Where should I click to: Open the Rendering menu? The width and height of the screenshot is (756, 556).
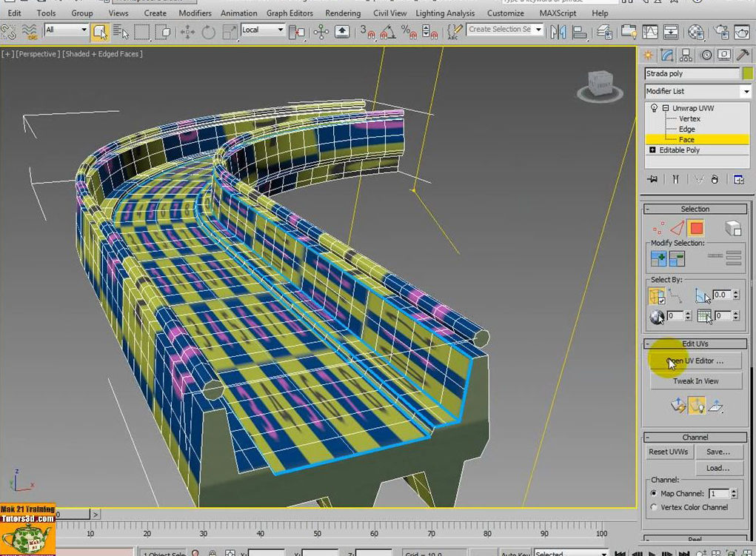pyautogui.click(x=343, y=13)
